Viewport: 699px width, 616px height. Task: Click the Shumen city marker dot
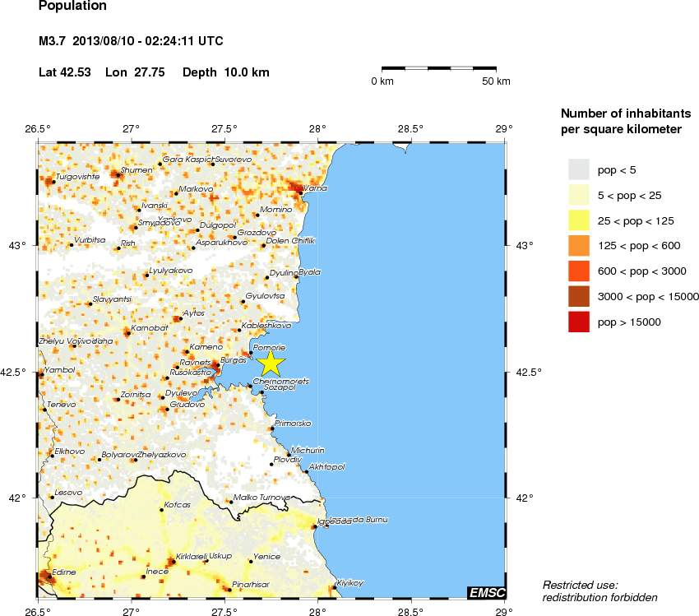point(121,174)
